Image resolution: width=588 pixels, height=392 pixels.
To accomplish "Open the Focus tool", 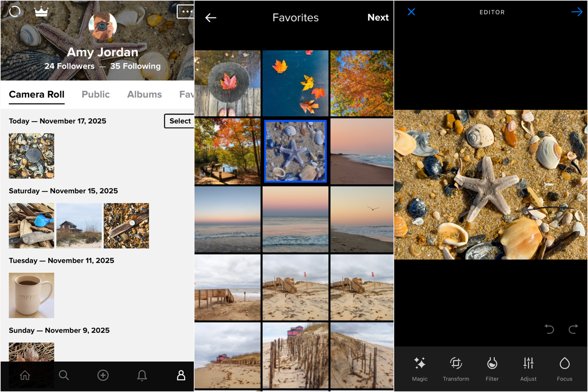I will 564,368.
